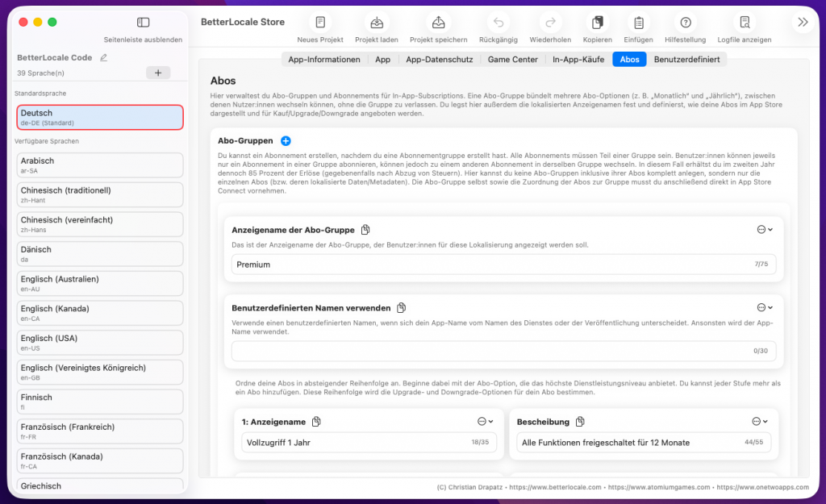Copy the Anzeigename der Abo-Gruppe field
Image resolution: width=826 pixels, height=504 pixels.
(x=365, y=230)
